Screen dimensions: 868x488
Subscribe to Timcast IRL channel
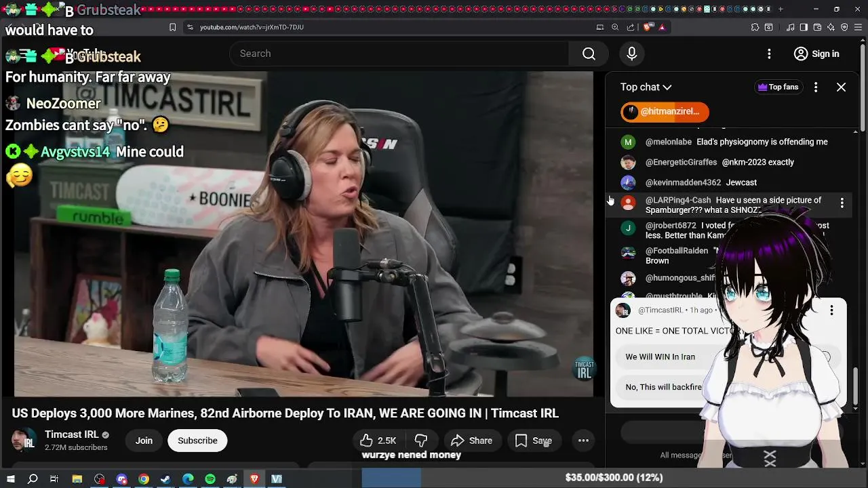pos(197,441)
